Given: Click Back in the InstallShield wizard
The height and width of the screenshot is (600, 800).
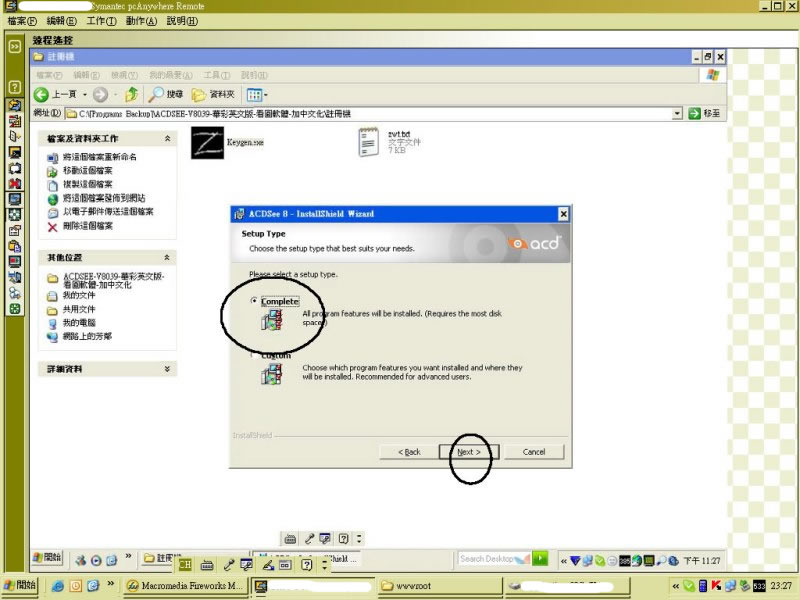Looking at the screenshot, I should [409, 452].
